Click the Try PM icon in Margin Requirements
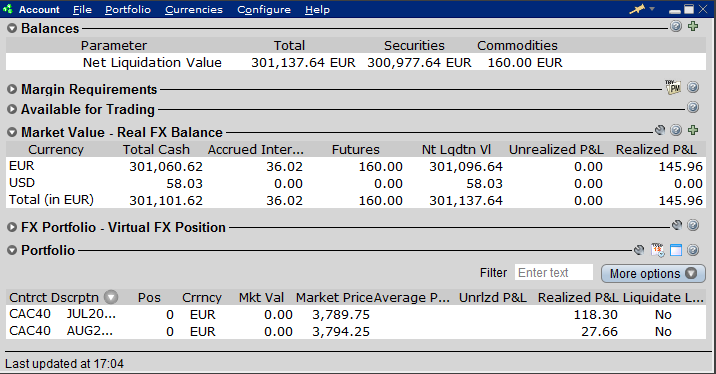716x374 pixels. [x=673, y=87]
